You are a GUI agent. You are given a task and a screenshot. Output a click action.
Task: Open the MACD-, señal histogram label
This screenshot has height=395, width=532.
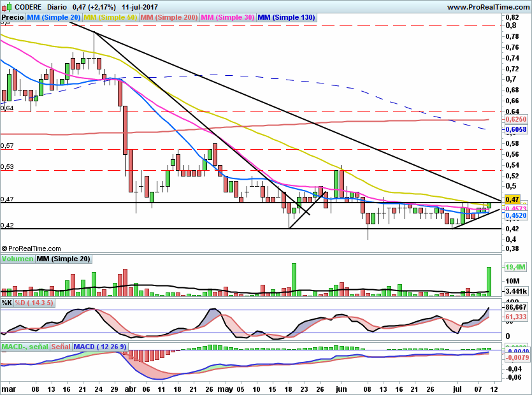(x=25, y=347)
